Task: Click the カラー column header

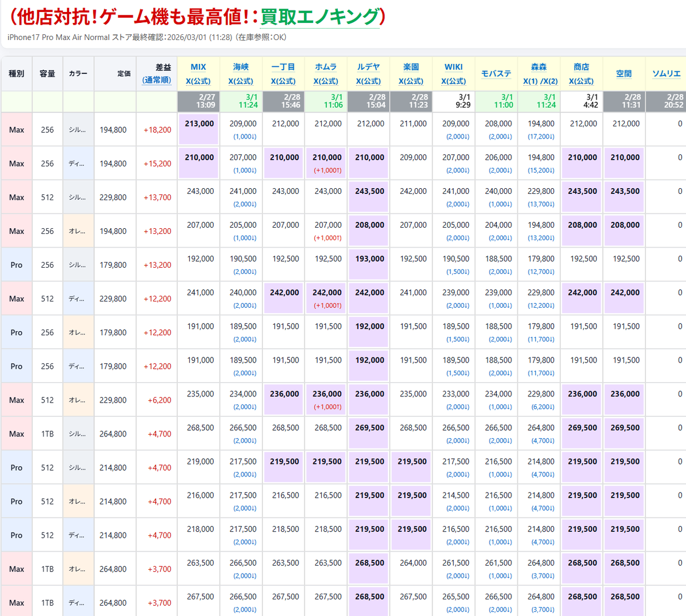Action: pos(78,74)
